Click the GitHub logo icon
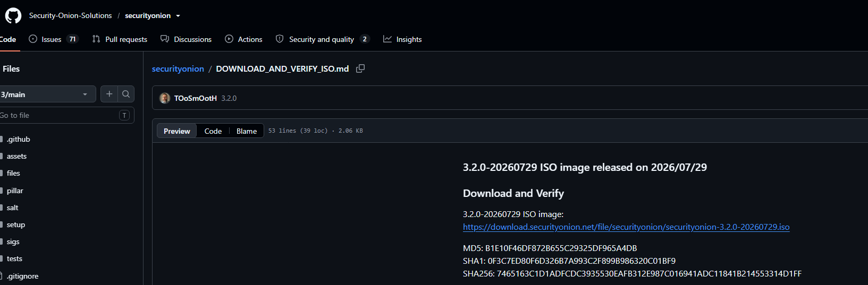Image resolution: width=868 pixels, height=285 pixels. tap(13, 15)
